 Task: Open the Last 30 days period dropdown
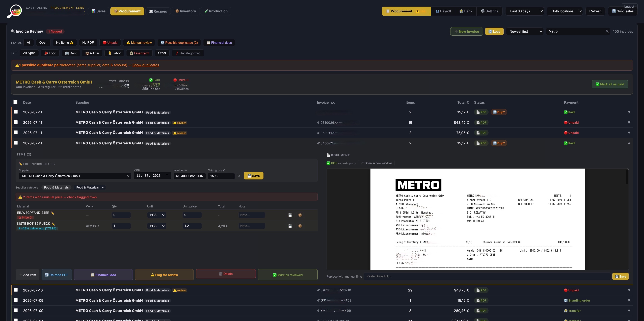pyautogui.click(x=524, y=11)
